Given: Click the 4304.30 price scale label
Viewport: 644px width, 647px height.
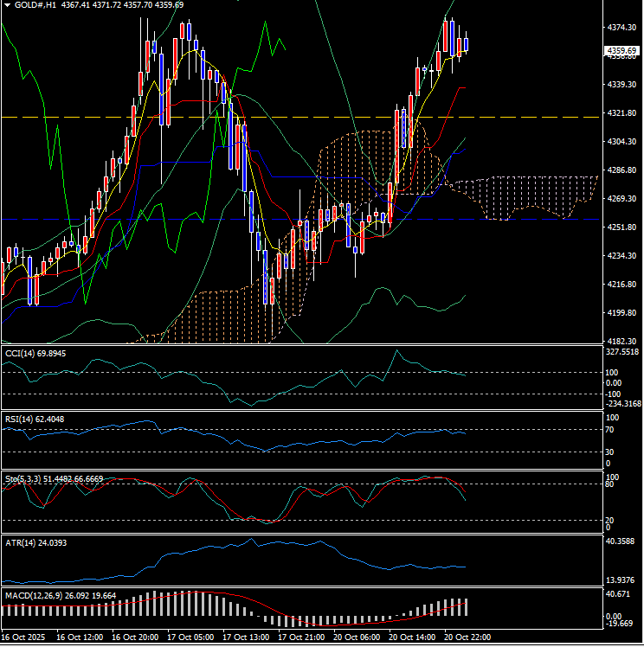Looking at the screenshot, I should coord(622,142).
